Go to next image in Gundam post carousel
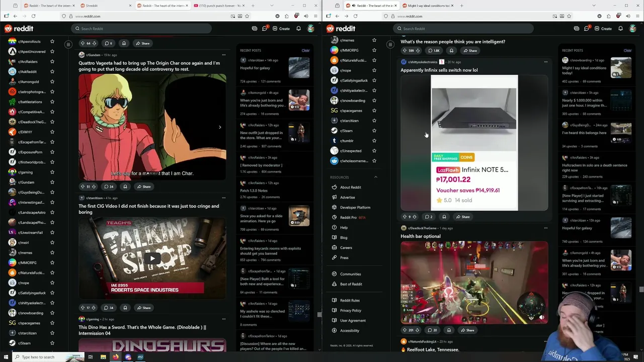644x362 pixels. 220,127
